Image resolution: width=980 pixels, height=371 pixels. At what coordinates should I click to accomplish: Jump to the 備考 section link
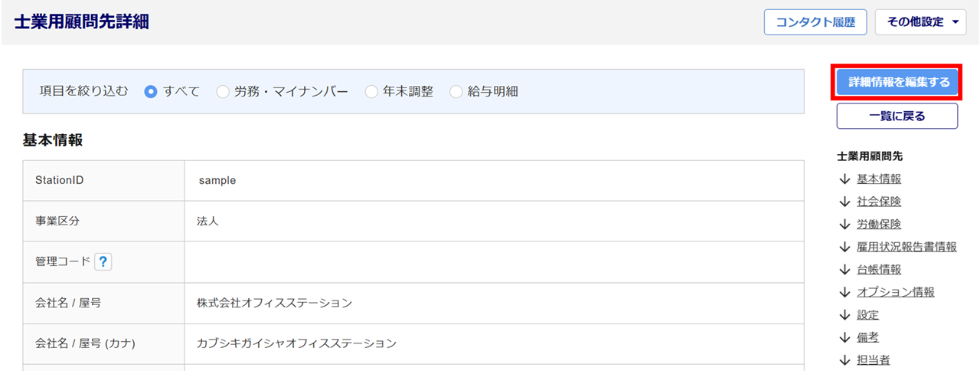coord(867,337)
